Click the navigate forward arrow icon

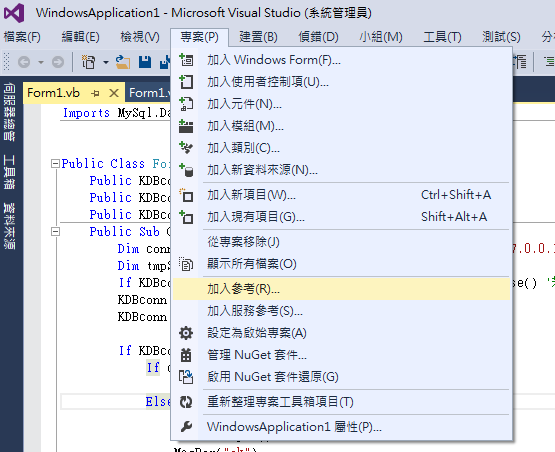click(58, 62)
